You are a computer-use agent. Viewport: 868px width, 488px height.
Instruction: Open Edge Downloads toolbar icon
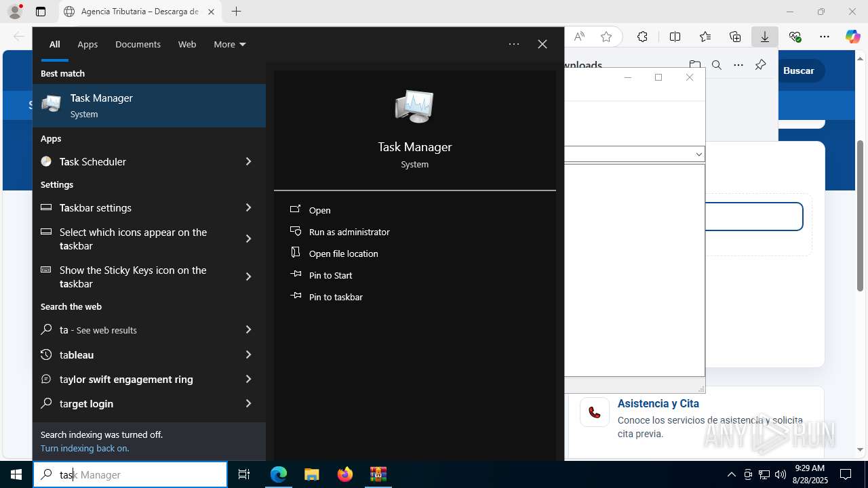(765, 37)
